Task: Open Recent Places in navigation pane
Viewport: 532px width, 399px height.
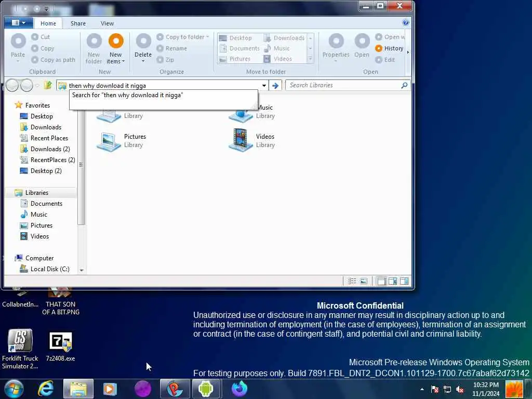Action: click(44, 138)
